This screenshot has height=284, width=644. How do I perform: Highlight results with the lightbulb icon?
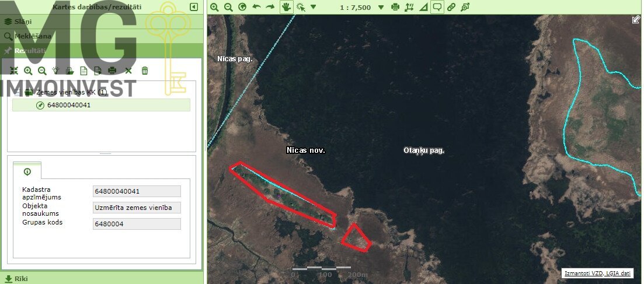point(56,71)
